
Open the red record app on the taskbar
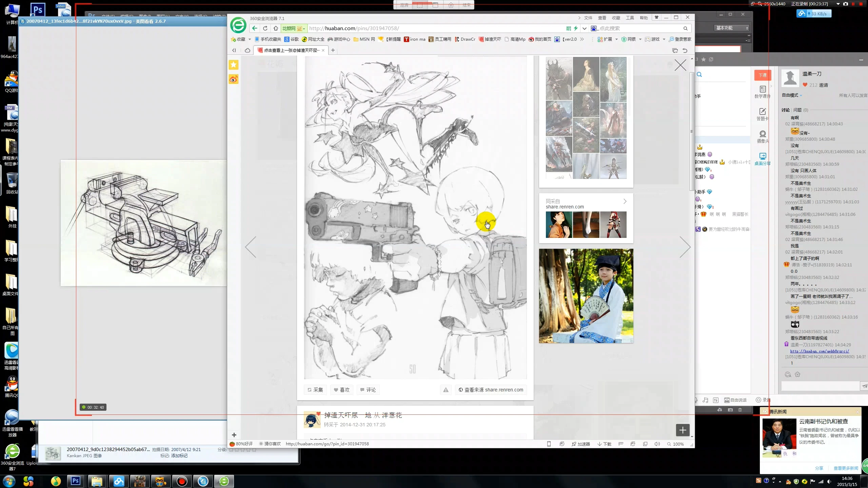pyautogui.click(x=182, y=481)
